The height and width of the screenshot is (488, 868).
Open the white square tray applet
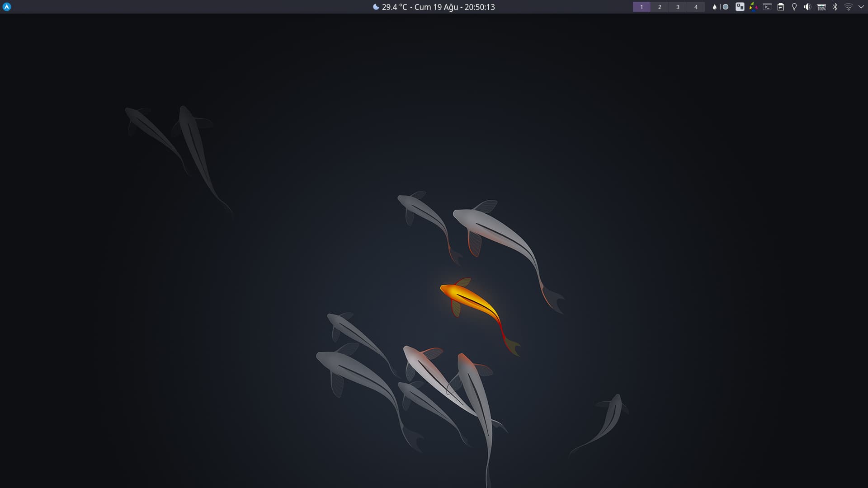[x=740, y=7]
